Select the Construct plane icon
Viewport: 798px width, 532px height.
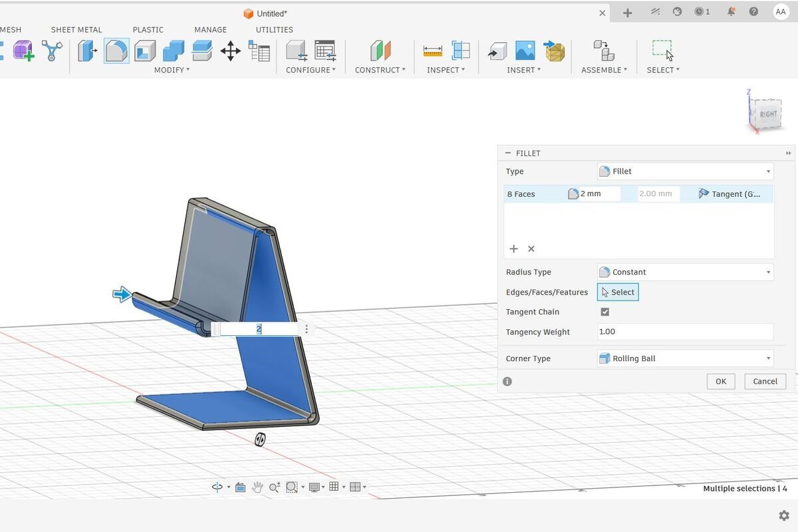(x=380, y=51)
